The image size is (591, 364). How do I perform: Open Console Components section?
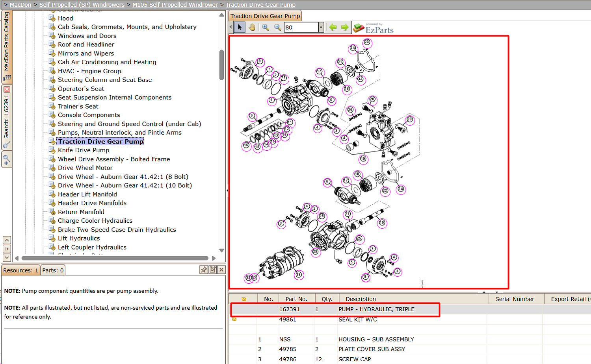[x=89, y=115]
